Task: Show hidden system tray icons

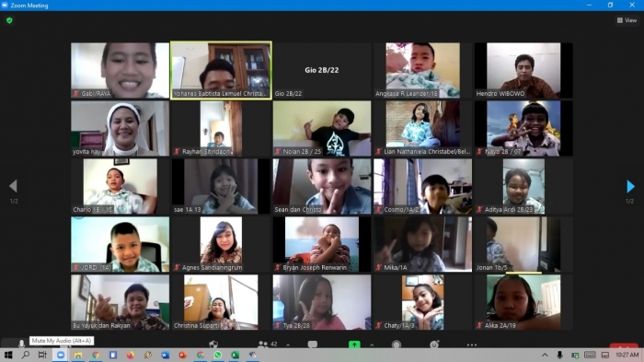Action: tap(545, 355)
